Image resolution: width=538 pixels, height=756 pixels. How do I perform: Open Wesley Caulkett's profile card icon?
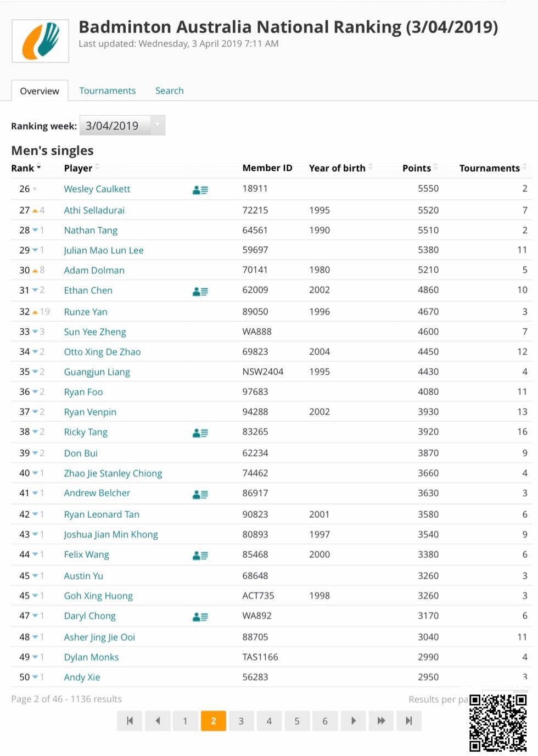pos(200,190)
